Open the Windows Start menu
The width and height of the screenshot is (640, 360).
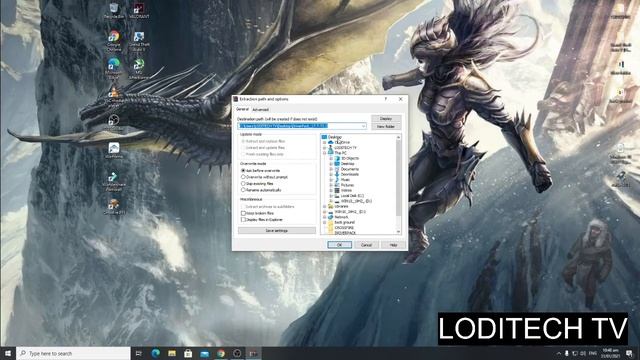pos(8,353)
